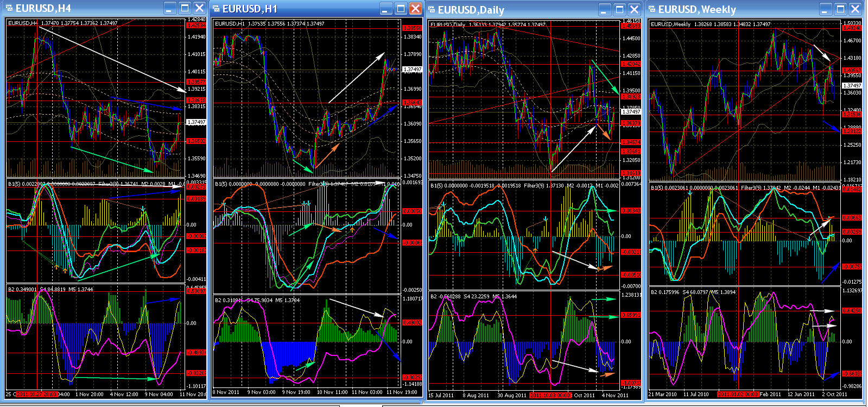Click the 1.37497 price tag in Daily window
Image resolution: width=868 pixels, height=407 pixels.
(x=631, y=111)
